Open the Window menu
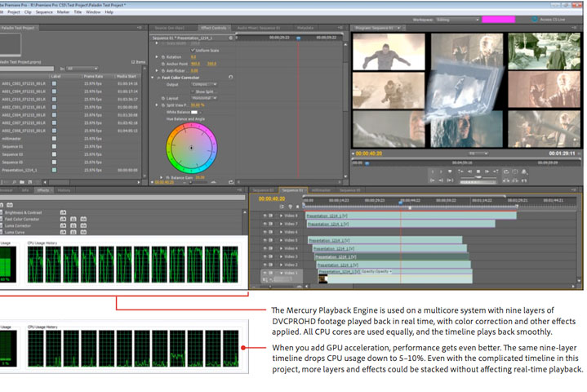This screenshot has height=392, width=587. [93, 12]
